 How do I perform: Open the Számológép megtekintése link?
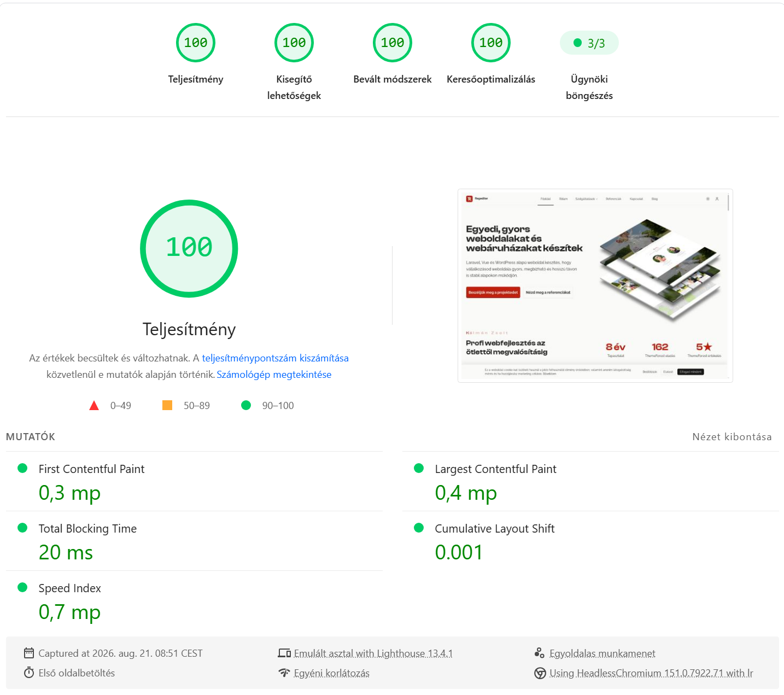click(274, 375)
